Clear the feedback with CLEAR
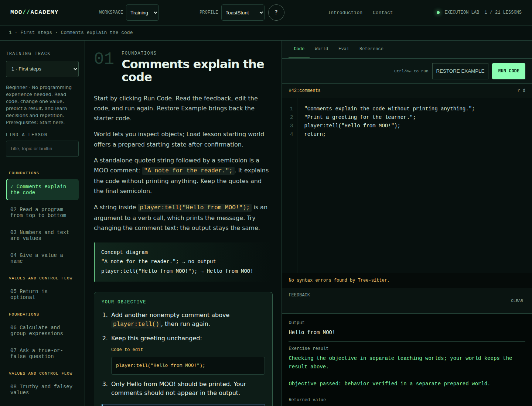This screenshot has height=406, width=532. click(517, 301)
